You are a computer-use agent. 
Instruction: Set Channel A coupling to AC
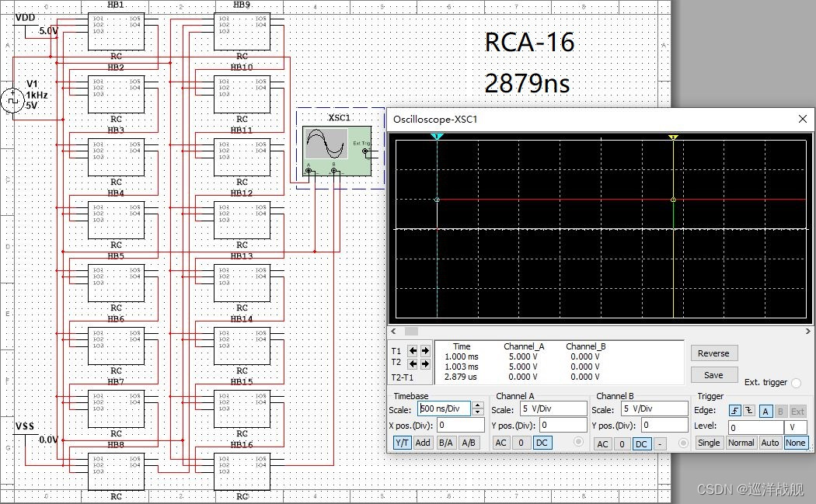[500, 443]
